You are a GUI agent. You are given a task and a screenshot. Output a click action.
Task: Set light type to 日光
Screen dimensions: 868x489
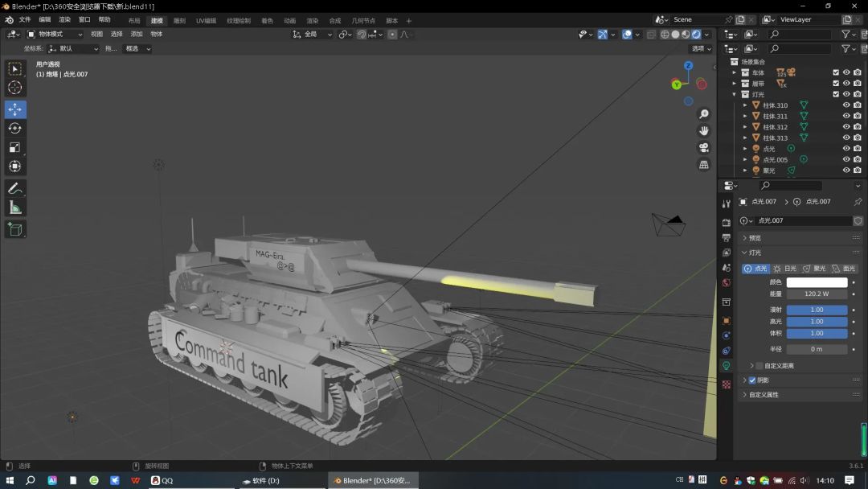point(785,269)
